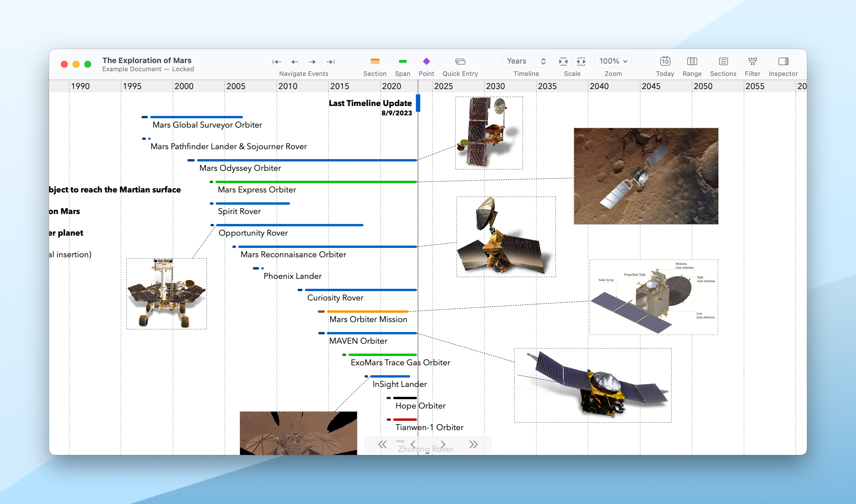
Task: Compress the timeline with the first Scale icon
Action: [x=563, y=62]
